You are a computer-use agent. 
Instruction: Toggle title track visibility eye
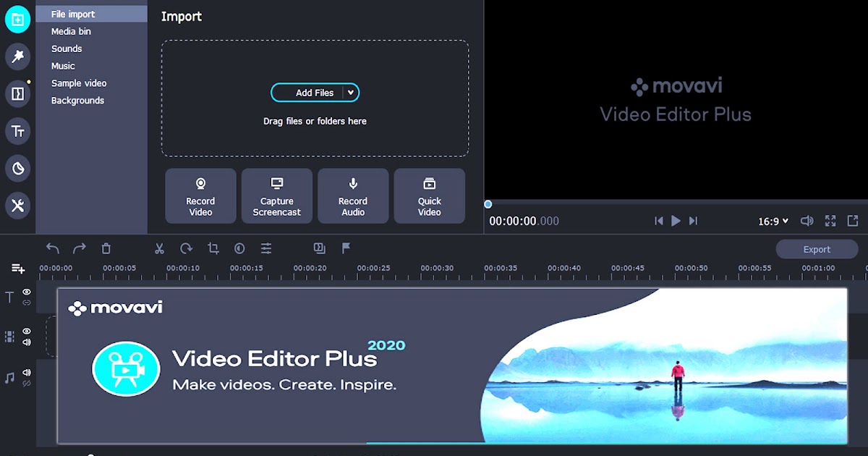tap(27, 292)
